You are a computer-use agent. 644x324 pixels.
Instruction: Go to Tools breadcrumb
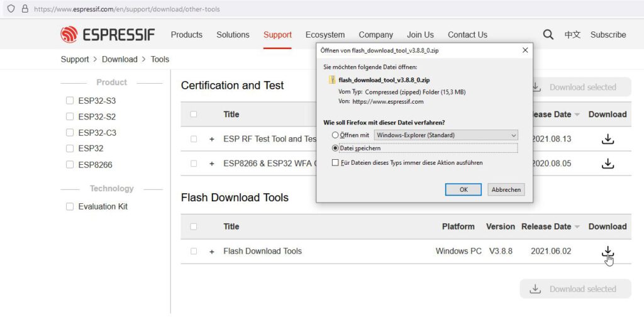pos(160,59)
